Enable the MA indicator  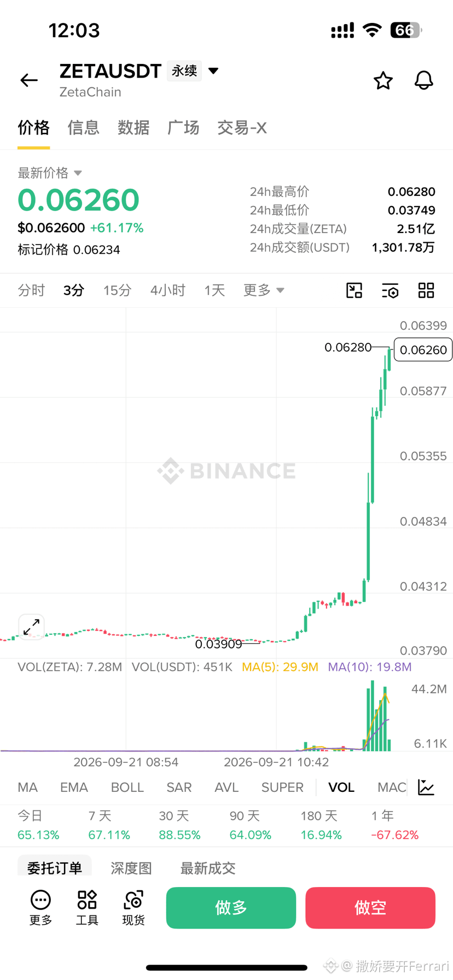(x=27, y=787)
